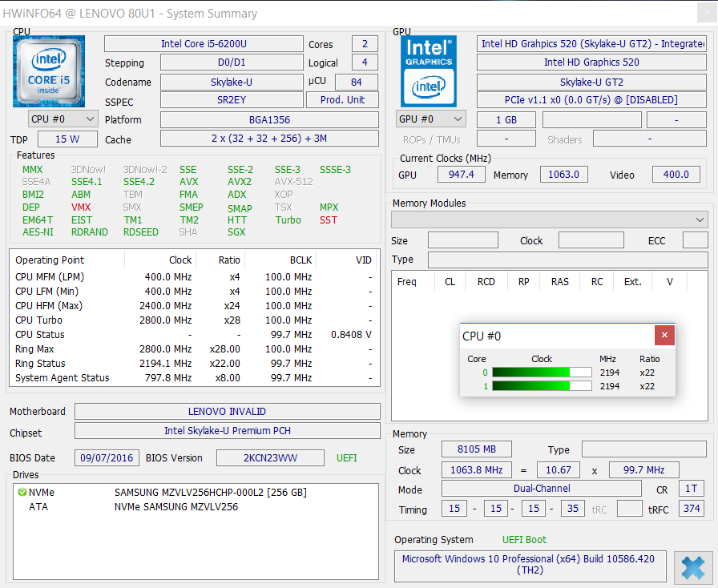Click the UEFI label beside BIOS Version
The height and width of the screenshot is (588, 718).
(x=347, y=458)
